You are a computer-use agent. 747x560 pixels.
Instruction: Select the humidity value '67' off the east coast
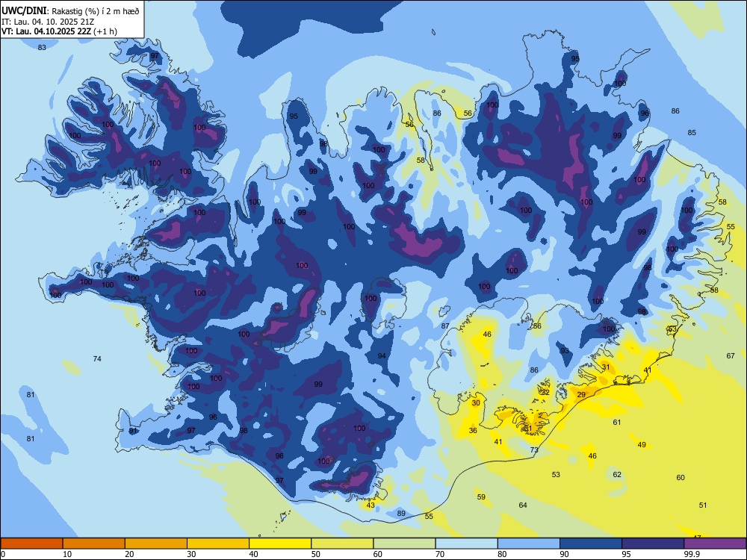pyautogui.click(x=731, y=355)
